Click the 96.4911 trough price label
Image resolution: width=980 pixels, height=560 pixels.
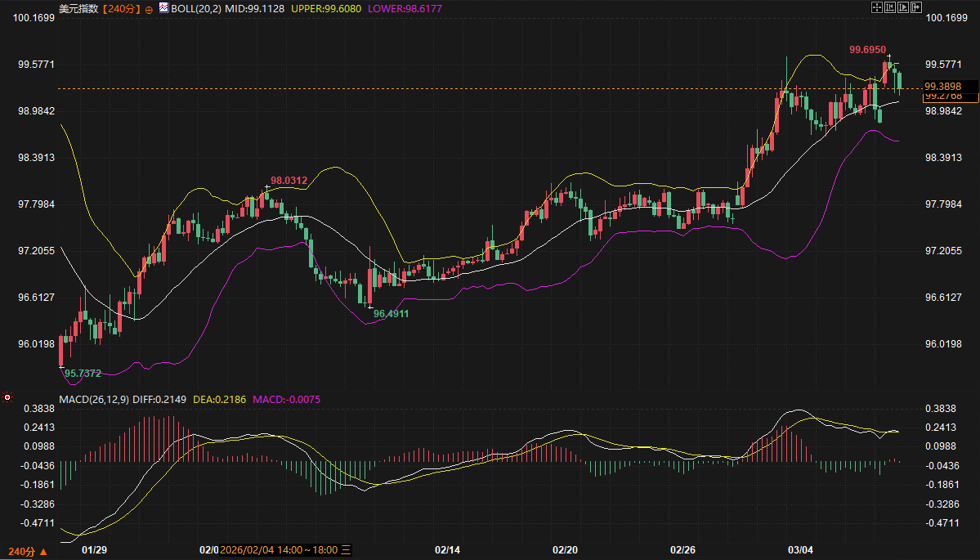pyautogui.click(x=391, y=313)
